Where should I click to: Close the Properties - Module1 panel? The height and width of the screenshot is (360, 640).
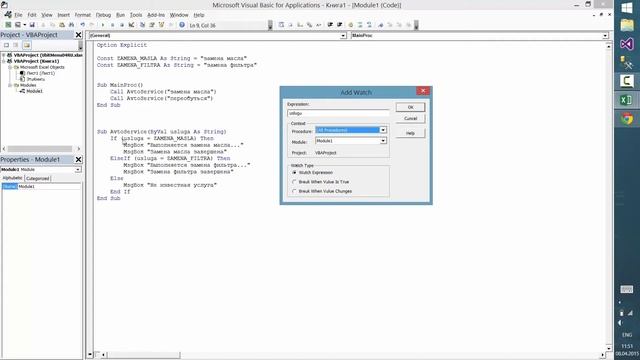[x=78, y=160]
